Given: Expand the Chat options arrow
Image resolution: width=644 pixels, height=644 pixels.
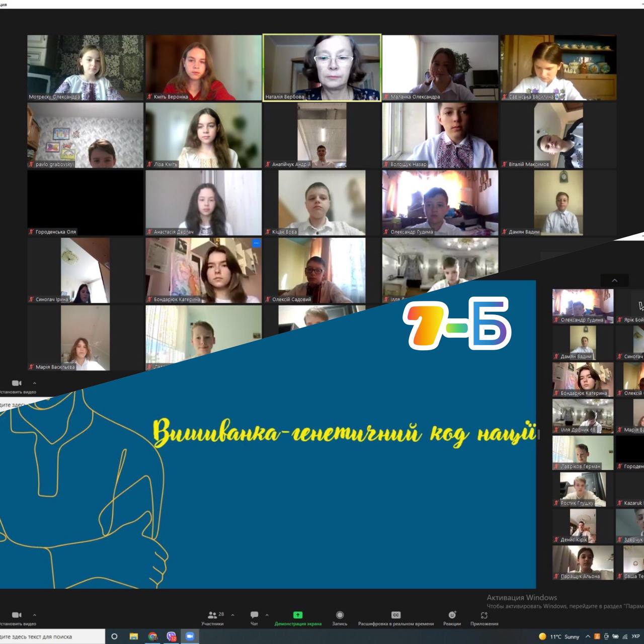Looking at the screenshot, I should [267, 615].
